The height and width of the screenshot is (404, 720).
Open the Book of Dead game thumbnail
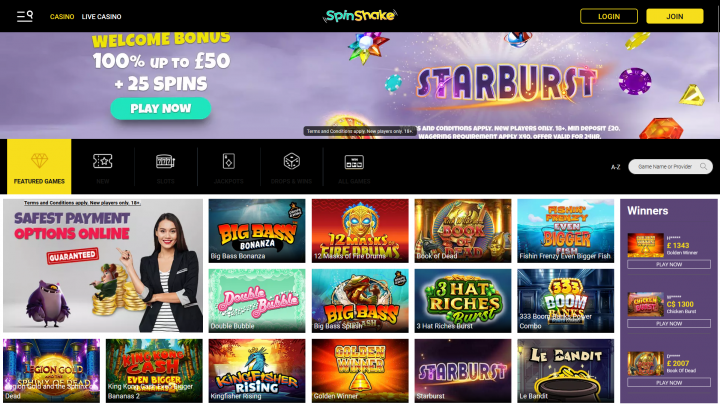coord(463,230)
